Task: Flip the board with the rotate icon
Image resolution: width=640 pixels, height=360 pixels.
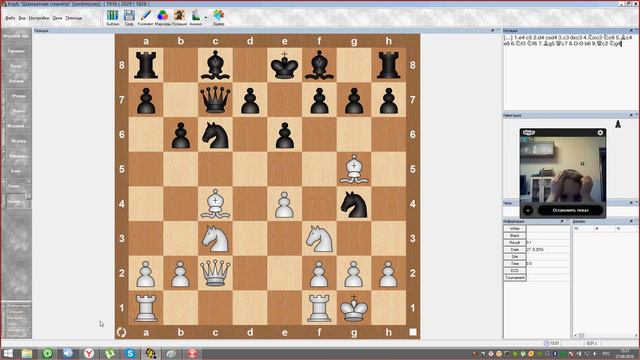Action: [x=121, y=332]
